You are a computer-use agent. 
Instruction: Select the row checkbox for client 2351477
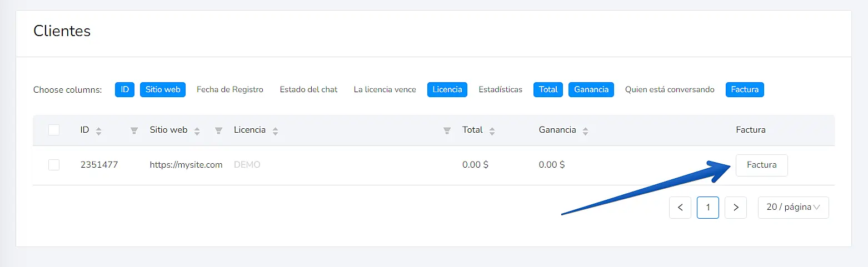(54, 165)
